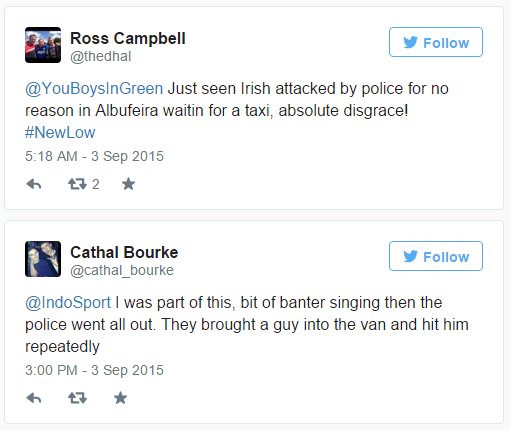Open the retweet count 2 on Ross's tweet

point(96,184)
